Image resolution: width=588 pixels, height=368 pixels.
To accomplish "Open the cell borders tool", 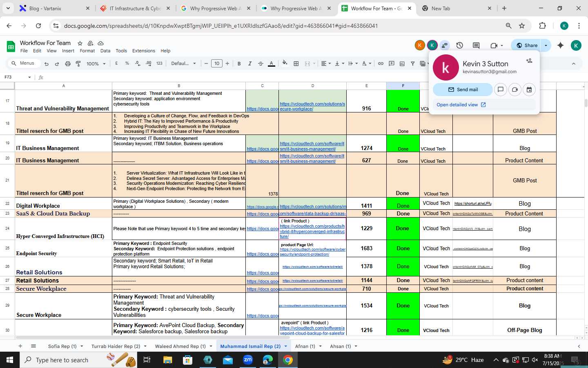I will [x=296, y=63].
